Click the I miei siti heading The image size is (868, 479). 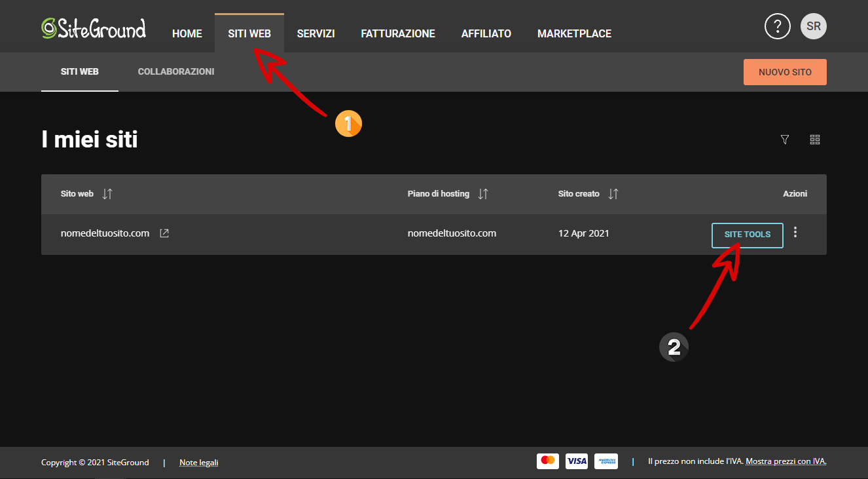90,140
